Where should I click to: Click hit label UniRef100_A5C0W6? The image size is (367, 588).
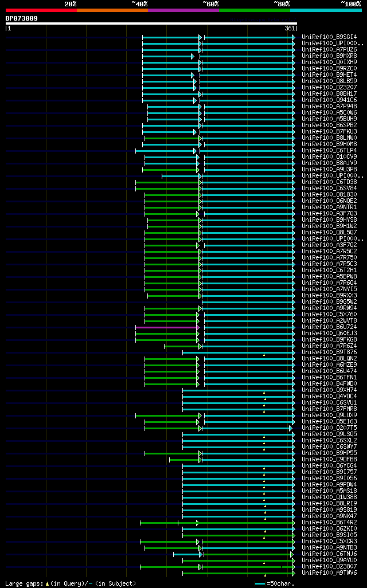click(330, 113)
